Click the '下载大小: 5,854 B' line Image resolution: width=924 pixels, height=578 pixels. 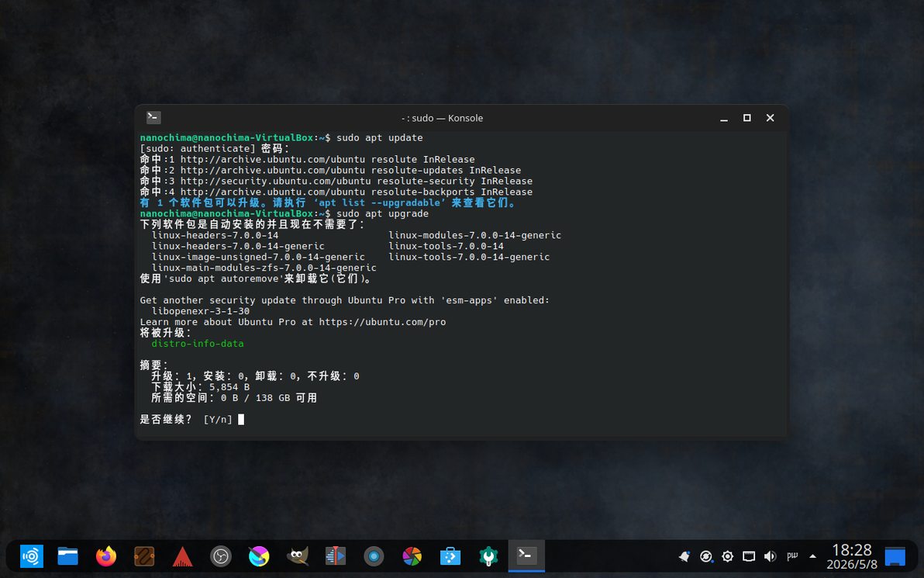point(200,387)
